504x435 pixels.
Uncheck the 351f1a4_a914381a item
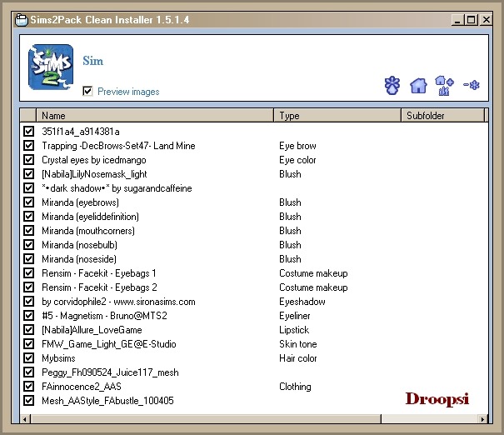(x=28, y=131)
